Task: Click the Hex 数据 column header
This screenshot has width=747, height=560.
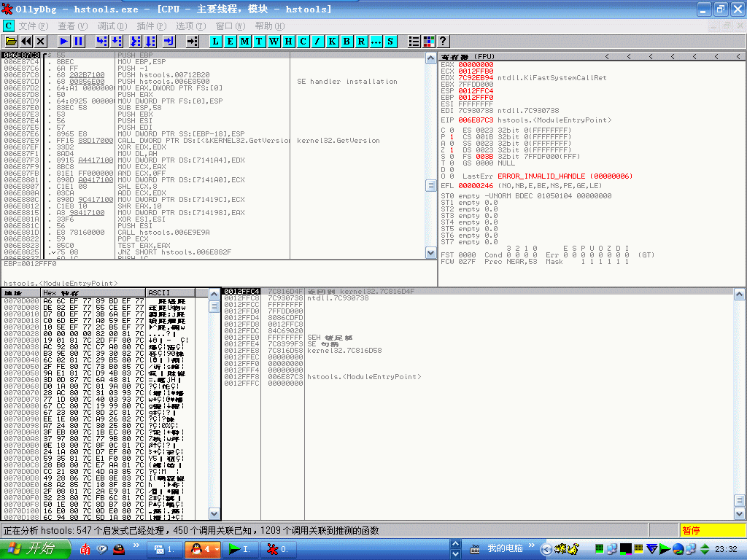Action: 93,292
